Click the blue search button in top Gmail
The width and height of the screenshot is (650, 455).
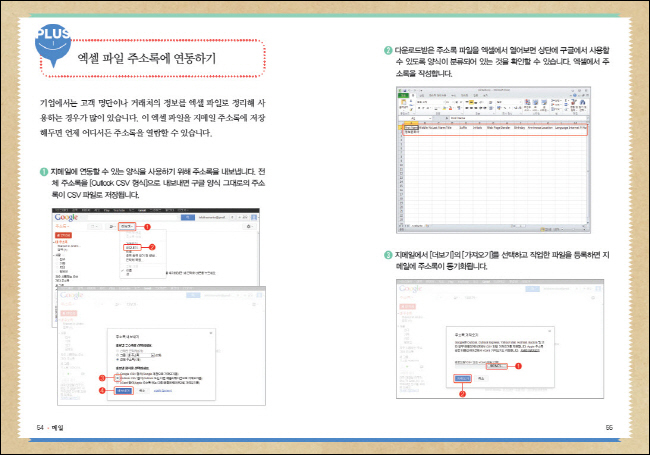pyautogui.click(x=186, y=218)
